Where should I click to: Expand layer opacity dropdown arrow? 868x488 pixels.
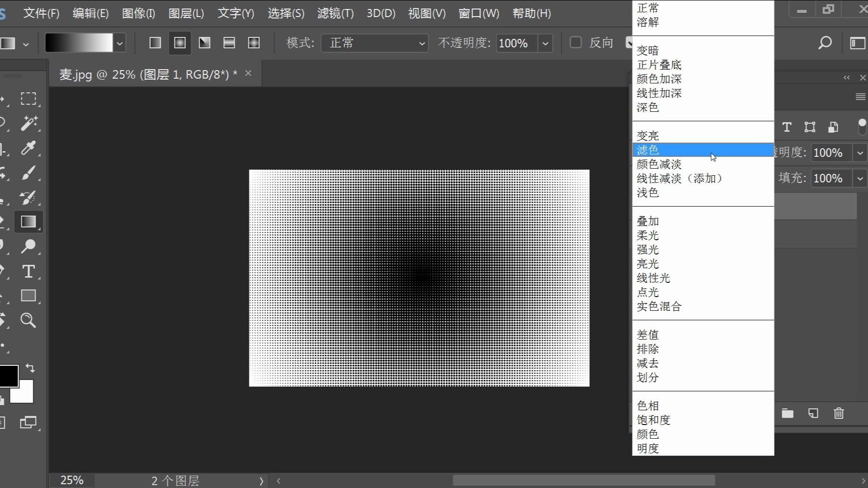click(860, 153)
